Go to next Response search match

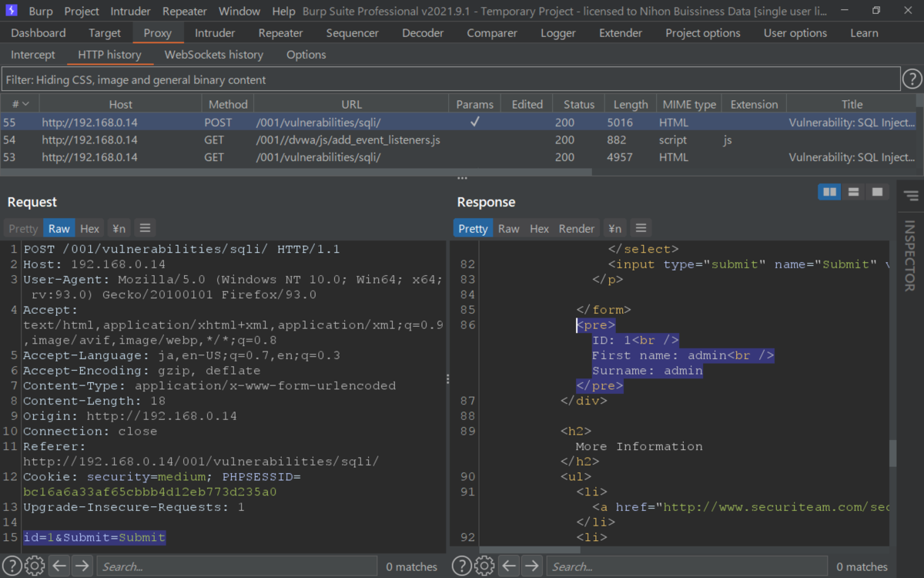pos(531,566)
